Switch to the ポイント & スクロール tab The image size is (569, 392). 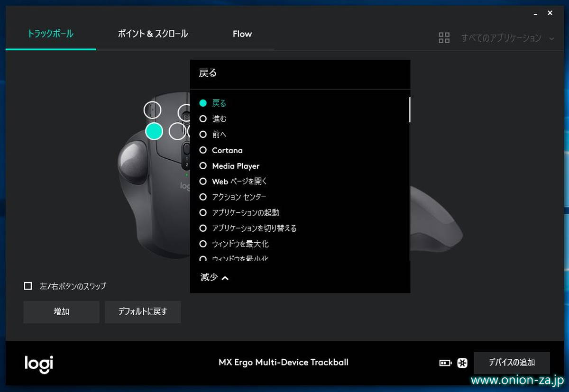153,34
